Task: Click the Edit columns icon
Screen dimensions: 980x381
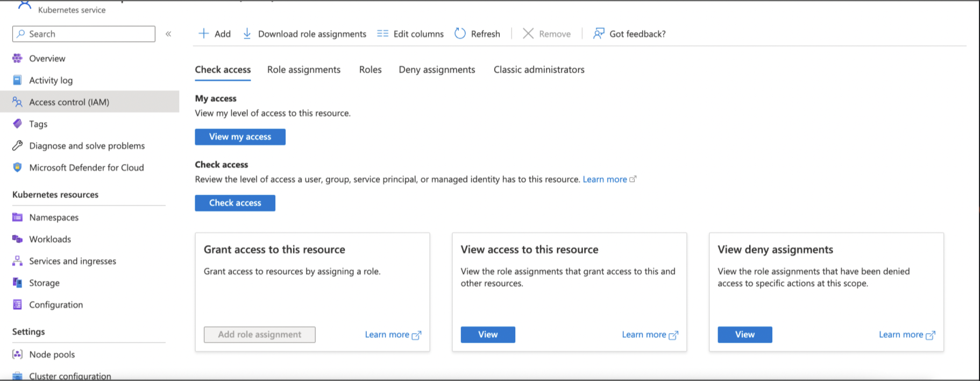Action: (x=382, y=33)
